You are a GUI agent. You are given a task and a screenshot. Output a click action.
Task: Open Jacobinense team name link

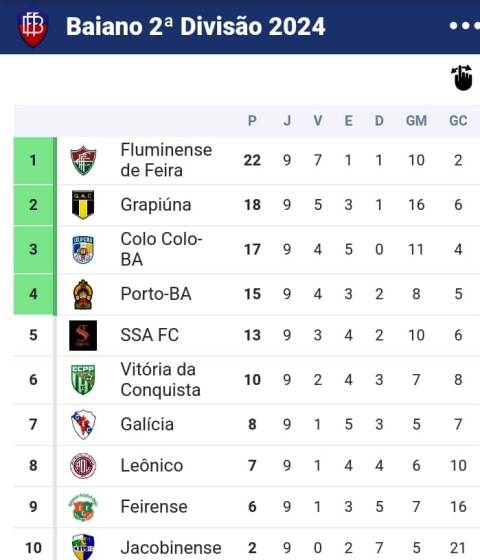click(171, 548)
